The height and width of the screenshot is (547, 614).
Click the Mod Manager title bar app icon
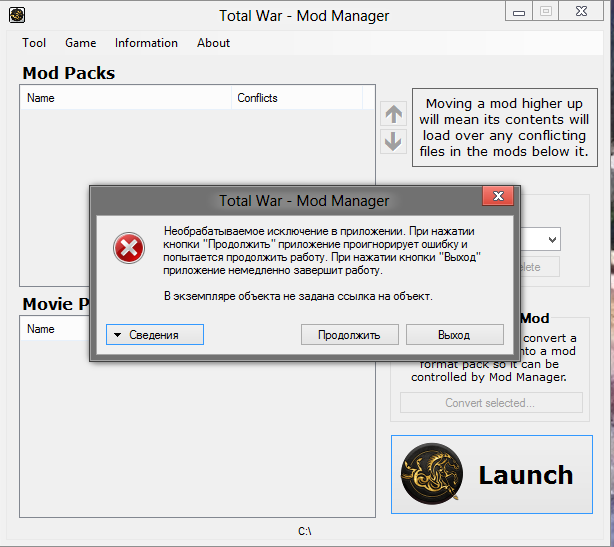pos(17,15)
